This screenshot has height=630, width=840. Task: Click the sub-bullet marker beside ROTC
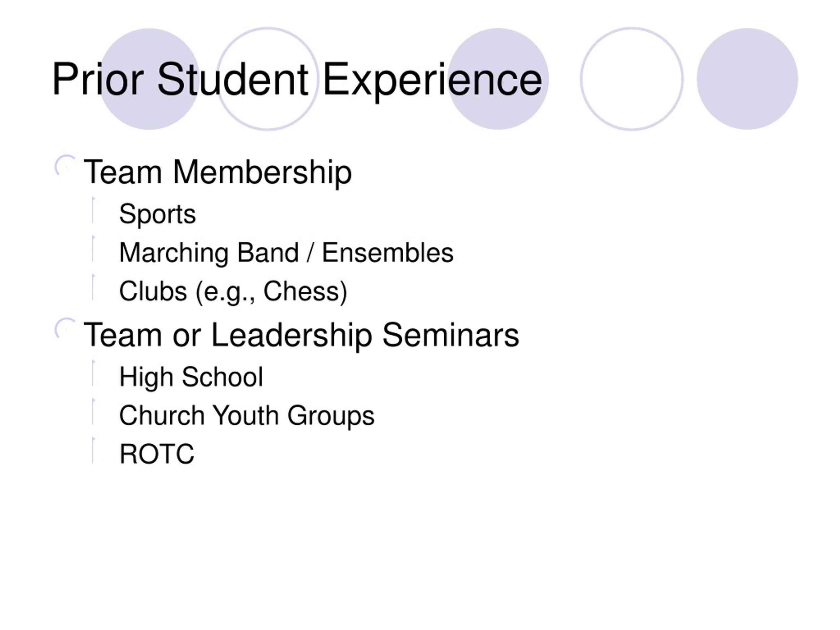pos(94,451)
